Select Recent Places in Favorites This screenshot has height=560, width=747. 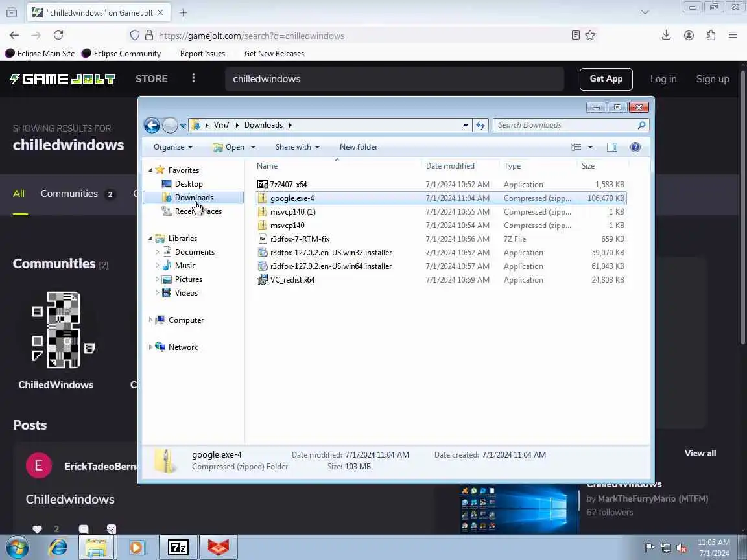(198, 211)
